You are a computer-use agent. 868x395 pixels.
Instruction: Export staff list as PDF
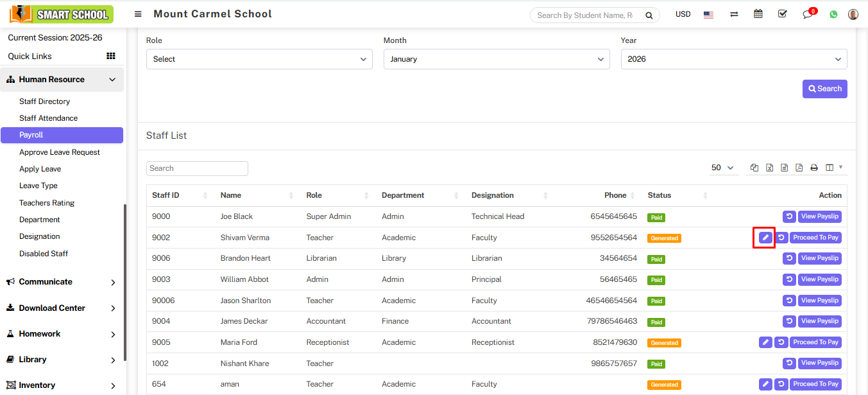[799, 168]
